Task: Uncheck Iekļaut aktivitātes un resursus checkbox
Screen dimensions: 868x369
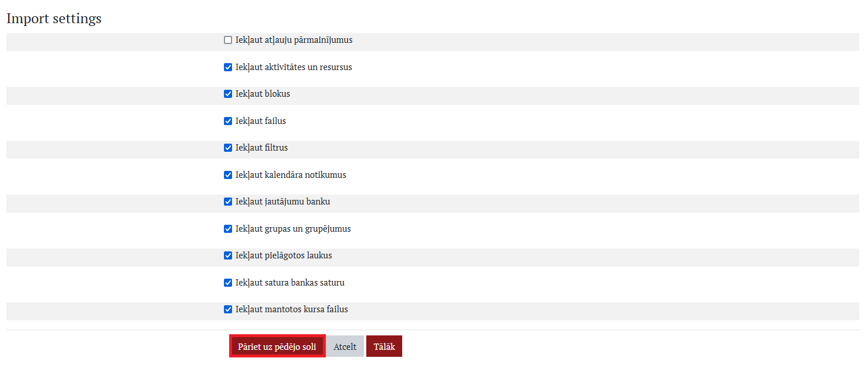Action: tap(228, 67)
